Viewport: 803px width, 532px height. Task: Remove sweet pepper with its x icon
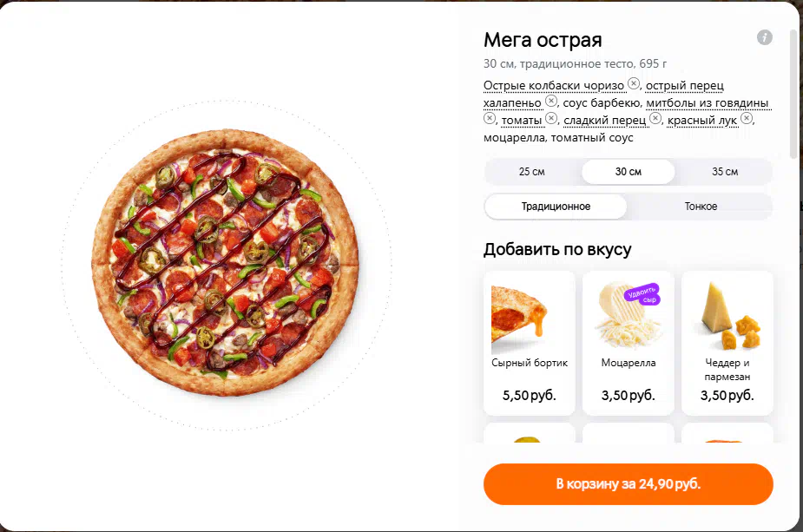tap(655, 118)
